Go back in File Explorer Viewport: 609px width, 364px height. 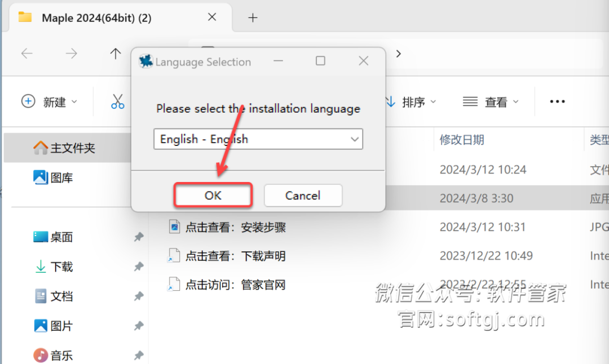pyautogui.click(x=27, y=53)
